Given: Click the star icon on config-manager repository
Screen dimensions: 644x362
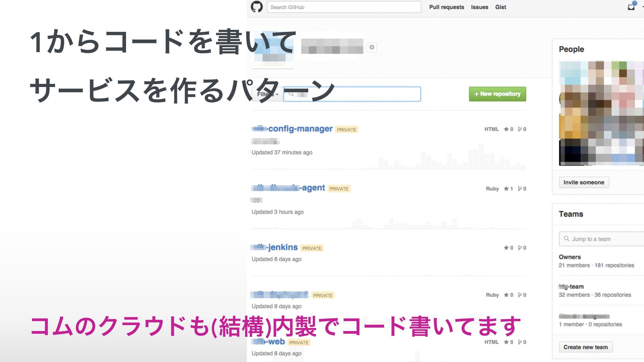Looking at the screenshot, I should [506, 129].
